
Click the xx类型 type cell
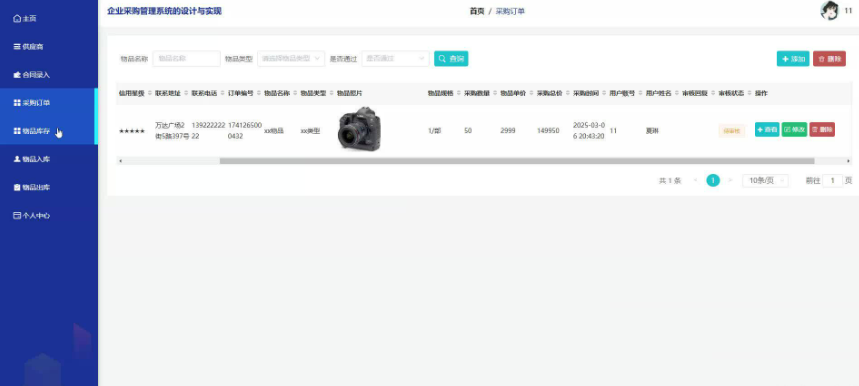[x=310, y=131]
